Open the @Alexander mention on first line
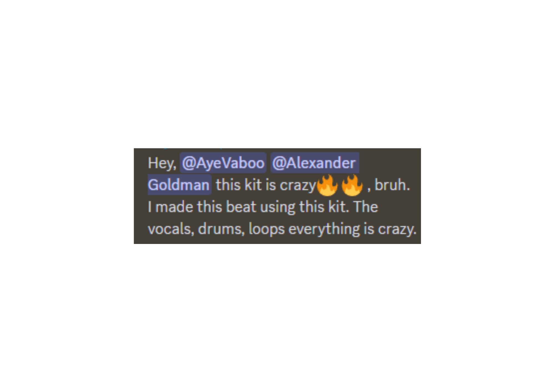Image resolution: width=555 pixels, height=392 pixels. pyautogui.click(x=315, y=163)
